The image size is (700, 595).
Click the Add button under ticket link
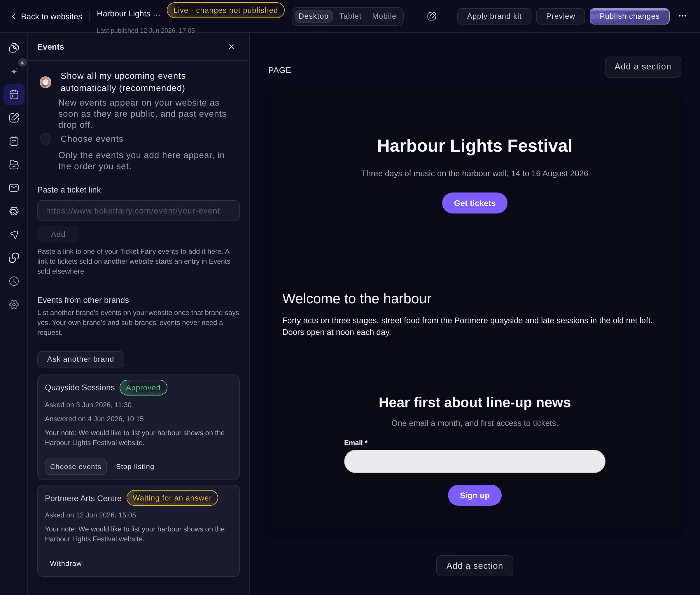coord(58,234)
